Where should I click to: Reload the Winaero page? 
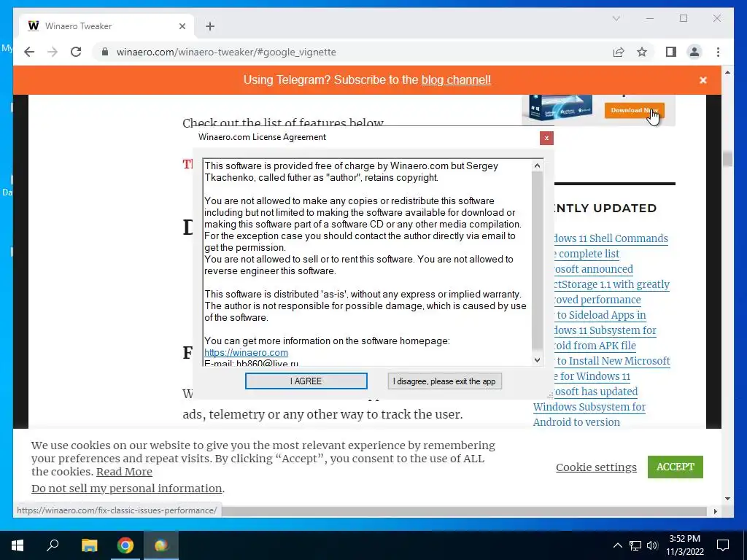coord(76,52)
